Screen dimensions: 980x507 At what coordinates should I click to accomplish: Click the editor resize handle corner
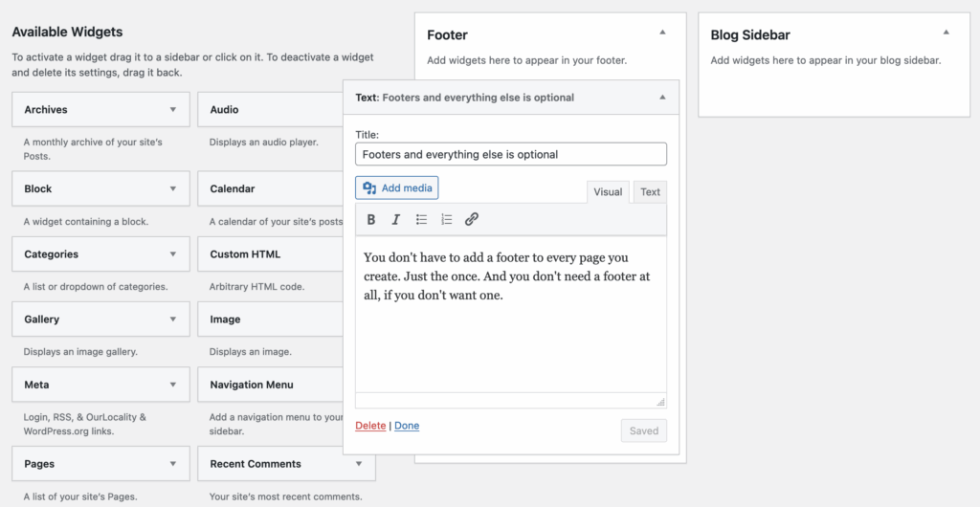tap(660, 403)
